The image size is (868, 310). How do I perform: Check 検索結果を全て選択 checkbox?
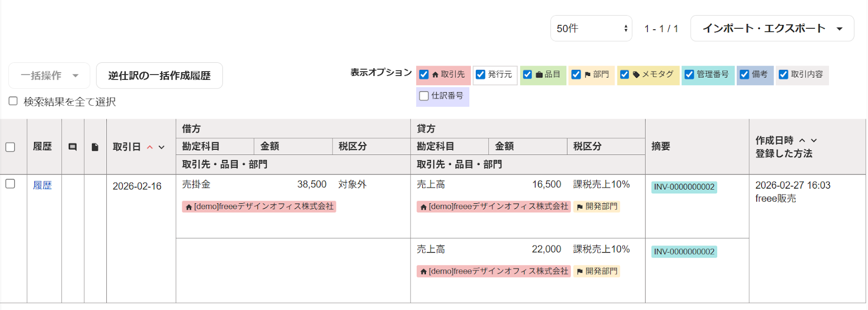(13, 101)
